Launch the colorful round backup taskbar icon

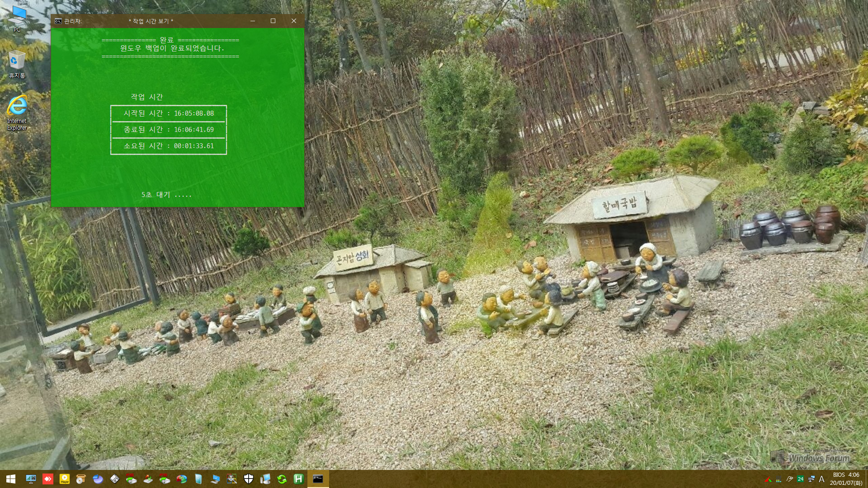[182, 479]
